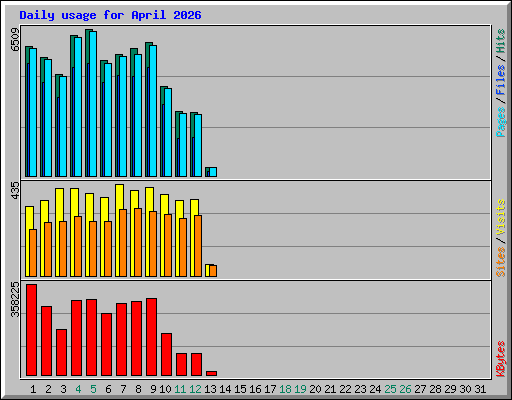Click the 435 axis value
The width and height of the screenshot is (512, 400).
coord(15,190)
